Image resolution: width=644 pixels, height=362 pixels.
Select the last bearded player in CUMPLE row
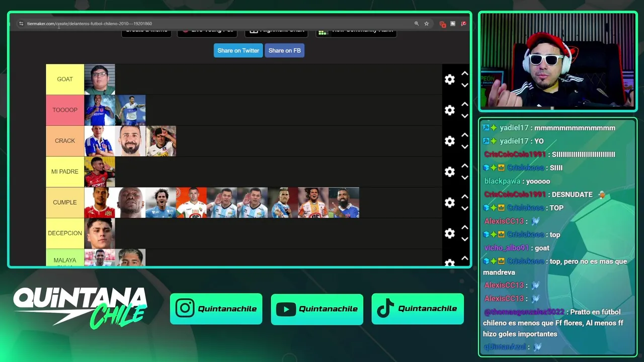(x=344, y=203)
